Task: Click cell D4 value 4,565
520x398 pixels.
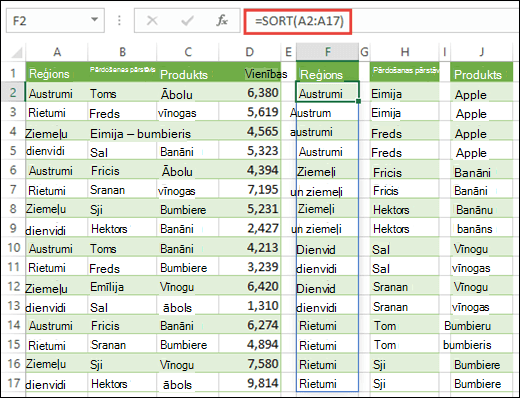Action: pos(249,131)
